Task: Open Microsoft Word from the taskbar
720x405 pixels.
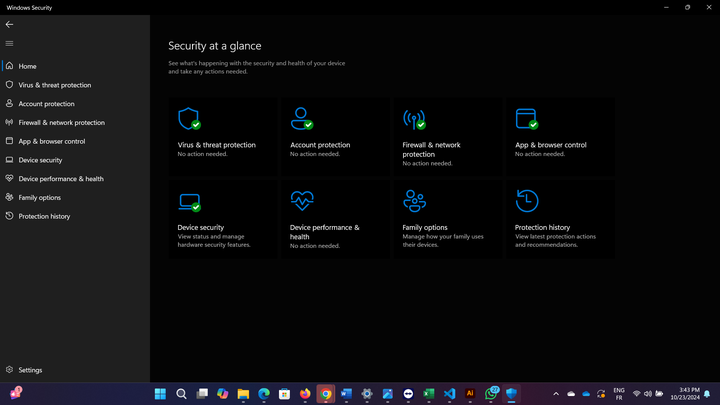Action: 346,394
